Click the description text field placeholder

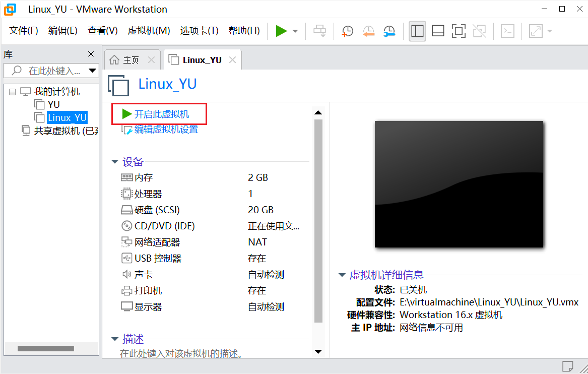(181, 353)
